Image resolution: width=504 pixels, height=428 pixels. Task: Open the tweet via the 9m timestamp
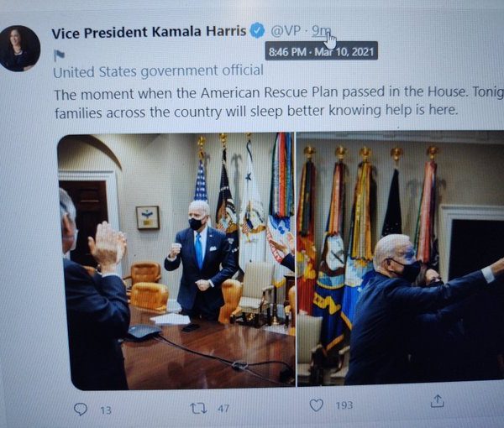[x=321, y=31]
